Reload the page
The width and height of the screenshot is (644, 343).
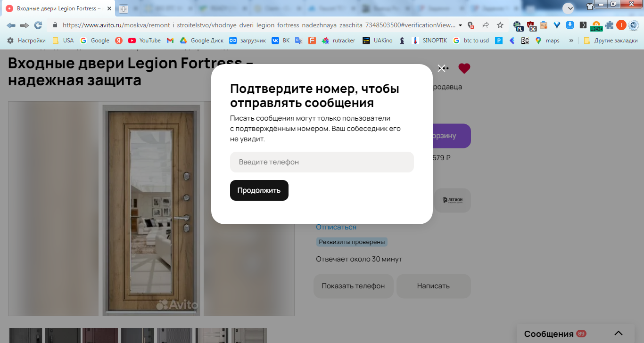coord(38,25)
